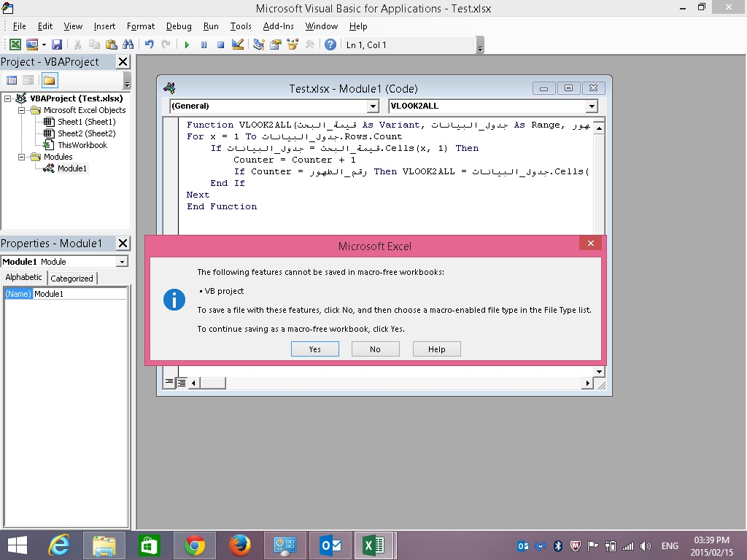Switch to the Alphabetic properties tab

[23, 277]
